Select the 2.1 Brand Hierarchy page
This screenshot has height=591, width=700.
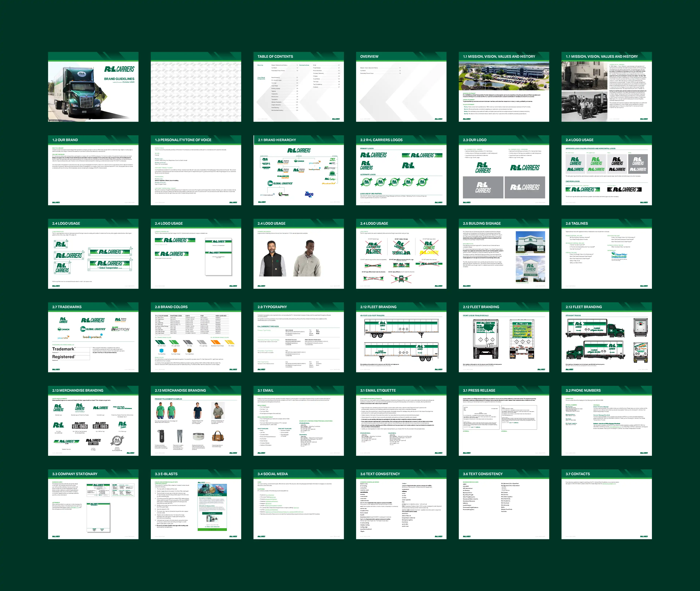click(298, 170)
